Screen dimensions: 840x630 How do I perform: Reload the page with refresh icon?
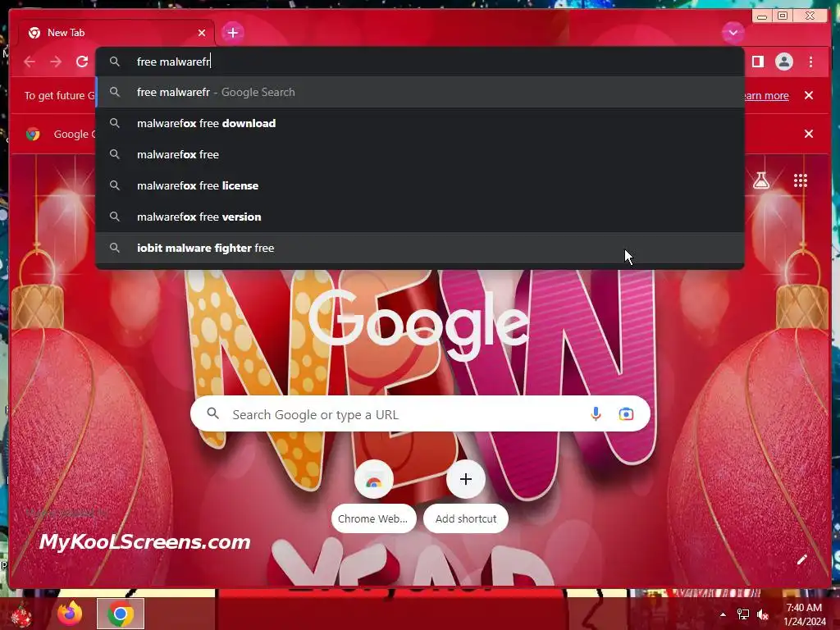coord(82,62)
